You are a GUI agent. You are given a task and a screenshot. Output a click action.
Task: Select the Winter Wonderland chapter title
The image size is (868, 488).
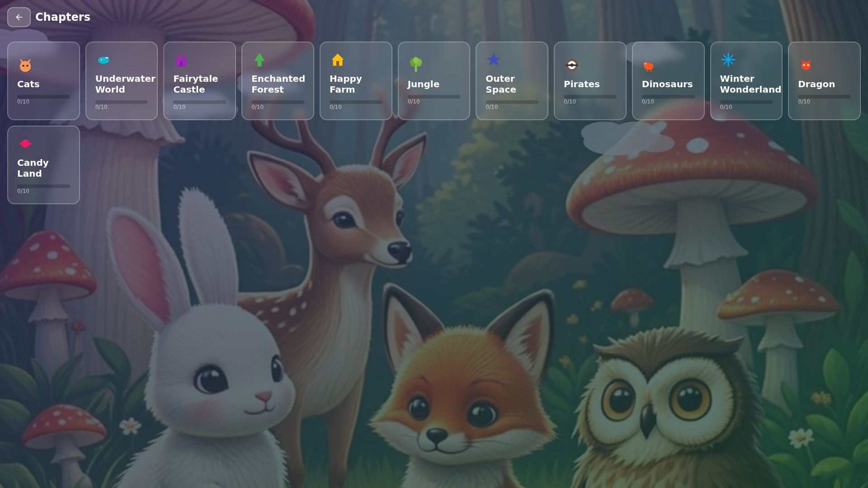tap(750, 84)
